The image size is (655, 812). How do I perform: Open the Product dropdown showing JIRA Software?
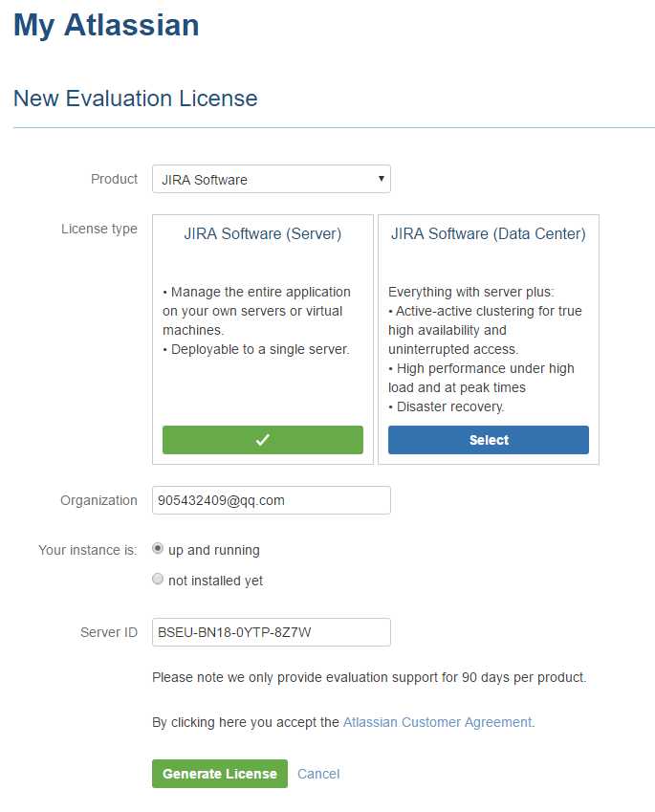point(271,179)
